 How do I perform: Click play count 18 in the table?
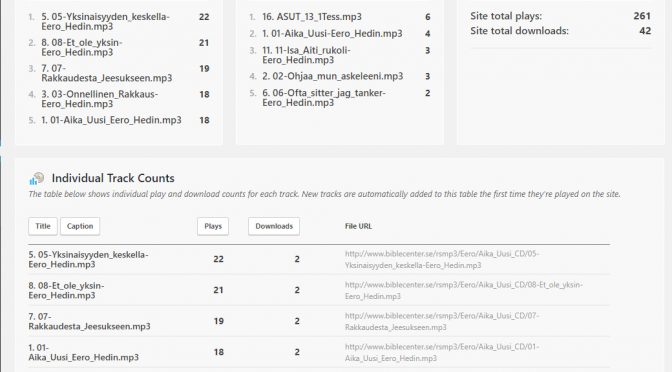click(219, 352)
